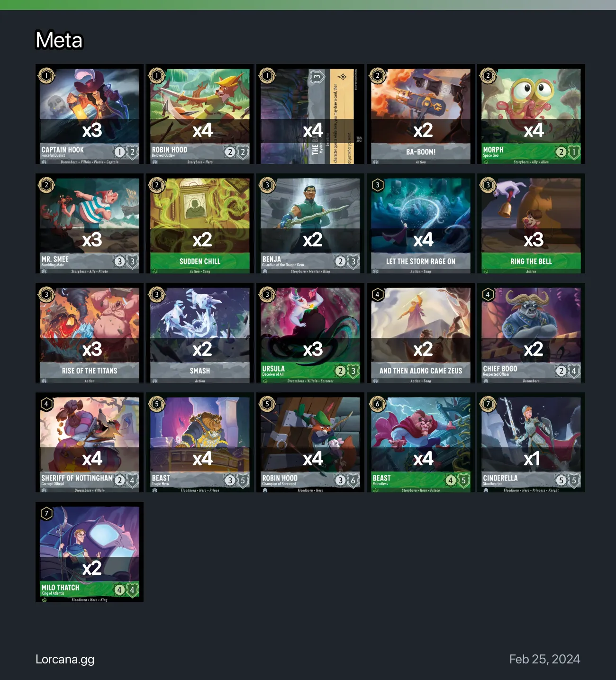616x680 pixels.
Task: Select the Ring the Bell card
Action: (x=531, y=224)
